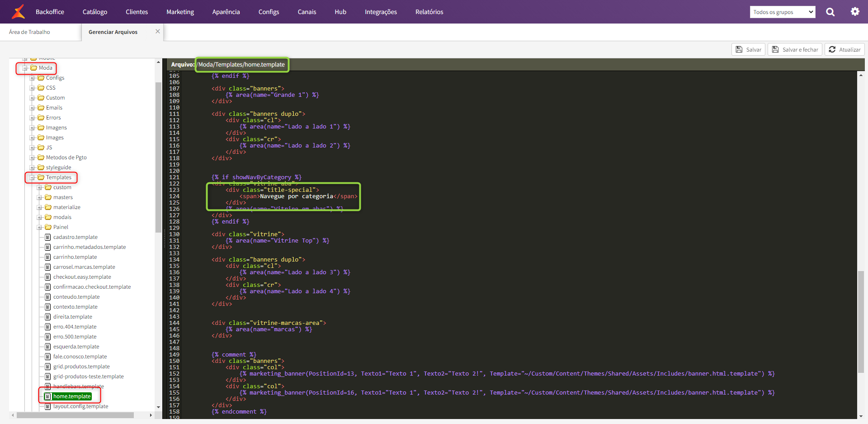Viewport: 868px width, 424px height.
Task: Select the modais folder label
Action: pos(62,217)
